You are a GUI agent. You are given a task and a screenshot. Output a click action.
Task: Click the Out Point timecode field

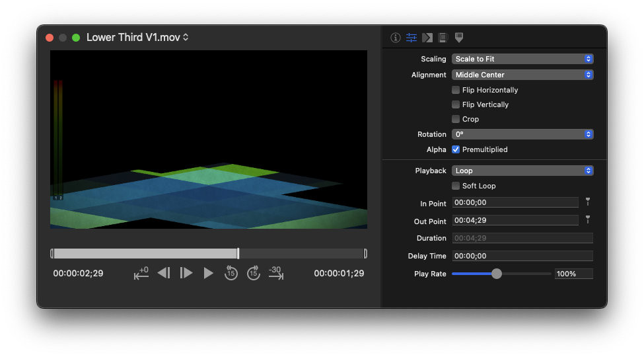coord(515,220)
